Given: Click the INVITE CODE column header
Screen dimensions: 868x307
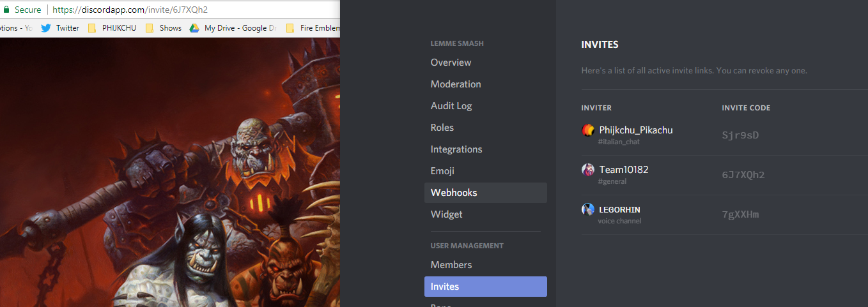Looking at the screenshot, I should coord(746,108).
